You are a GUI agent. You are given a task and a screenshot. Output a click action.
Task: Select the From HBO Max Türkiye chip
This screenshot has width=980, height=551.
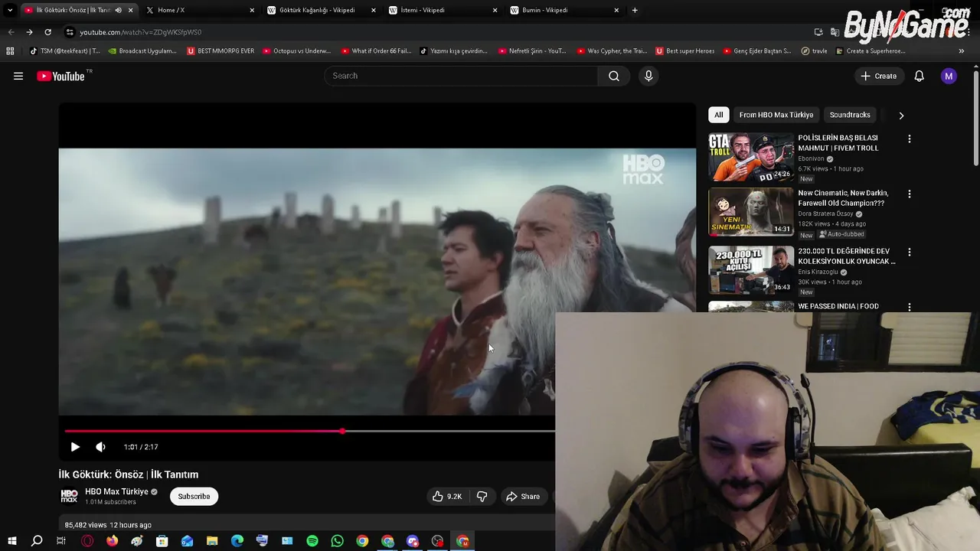coord(776,115)
